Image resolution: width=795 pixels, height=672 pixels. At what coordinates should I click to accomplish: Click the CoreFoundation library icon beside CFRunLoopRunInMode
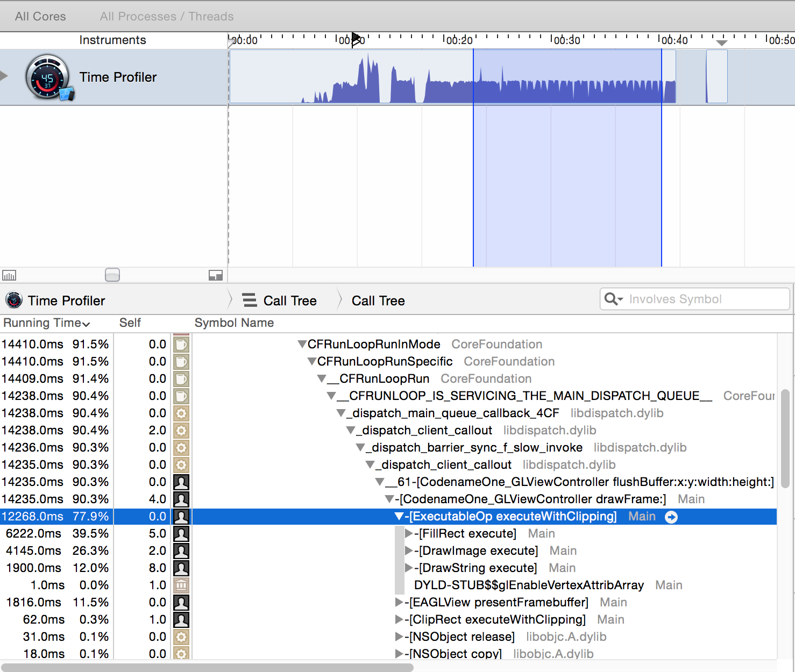tap(181, 344)
